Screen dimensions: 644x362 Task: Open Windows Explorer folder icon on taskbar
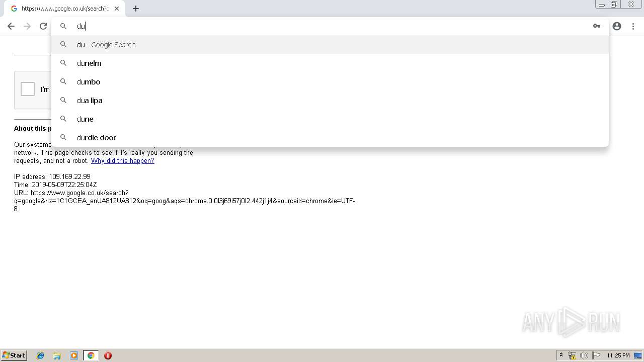tap(57, 355)
